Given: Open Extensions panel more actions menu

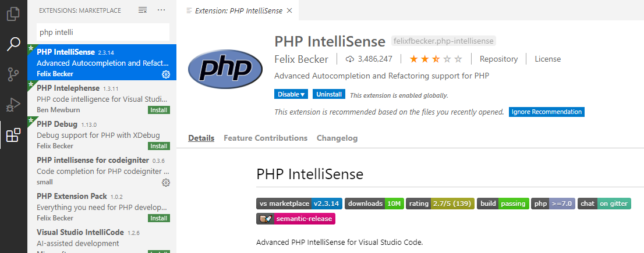Looking at the screenshot, I should click(x=161, y=10).
